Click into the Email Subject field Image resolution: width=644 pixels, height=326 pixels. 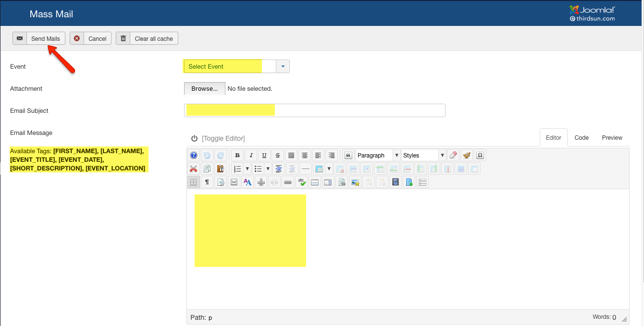[x=314, y=110]
